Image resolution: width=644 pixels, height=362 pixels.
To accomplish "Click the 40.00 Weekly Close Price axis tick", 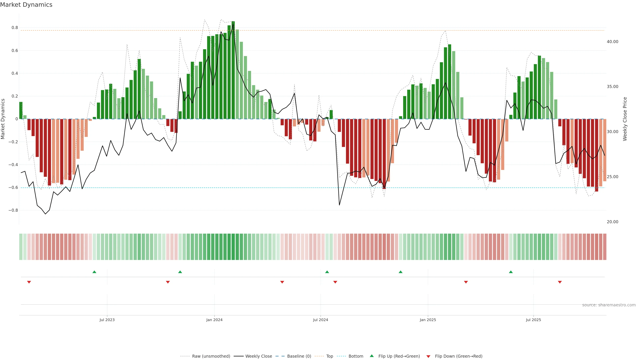I will click(612, 42).
